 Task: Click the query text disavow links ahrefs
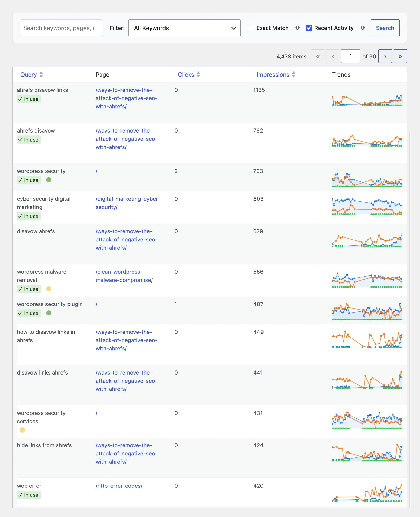pos(42,373)
